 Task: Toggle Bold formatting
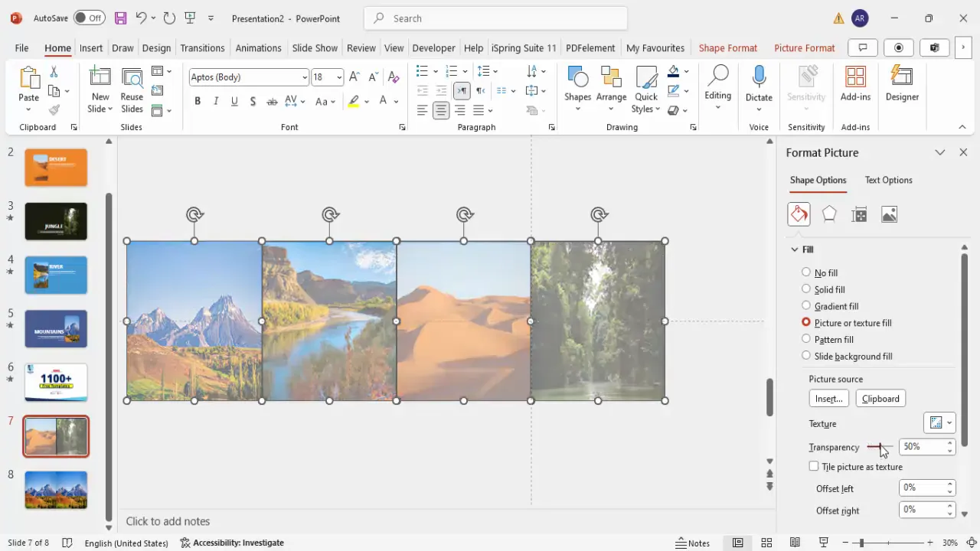coord(198,101)
